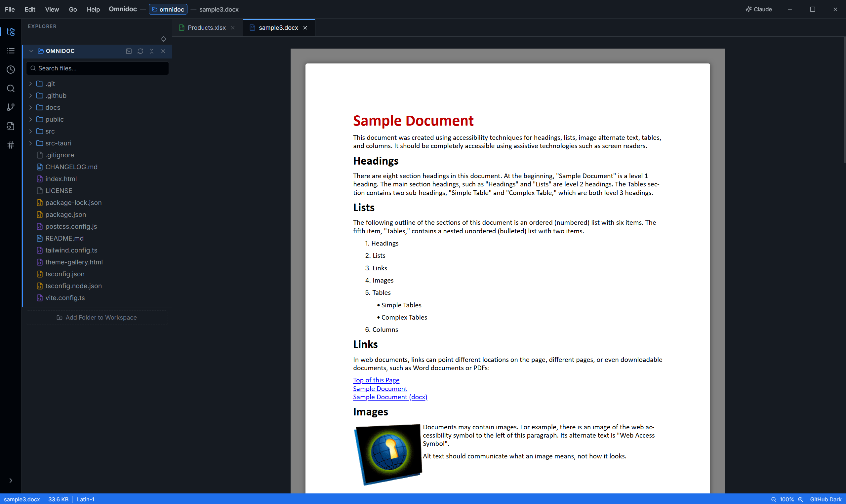Open the LICENSE file

click(98, 190)
